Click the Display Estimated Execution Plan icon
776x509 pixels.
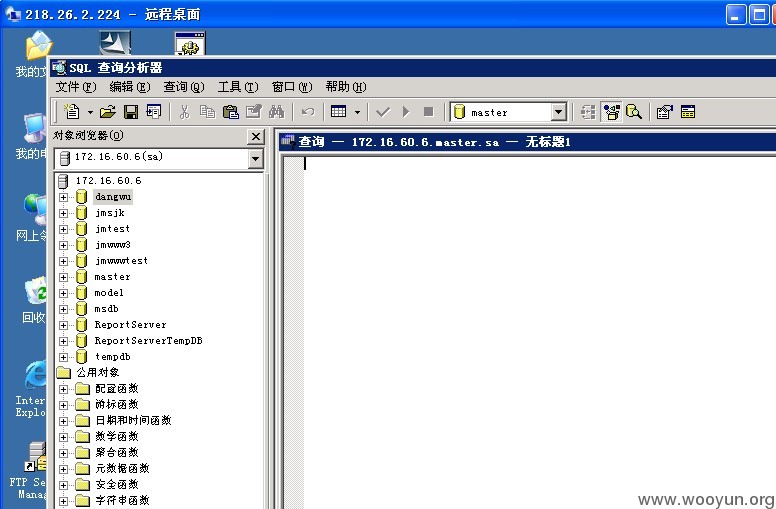(588, 112)
